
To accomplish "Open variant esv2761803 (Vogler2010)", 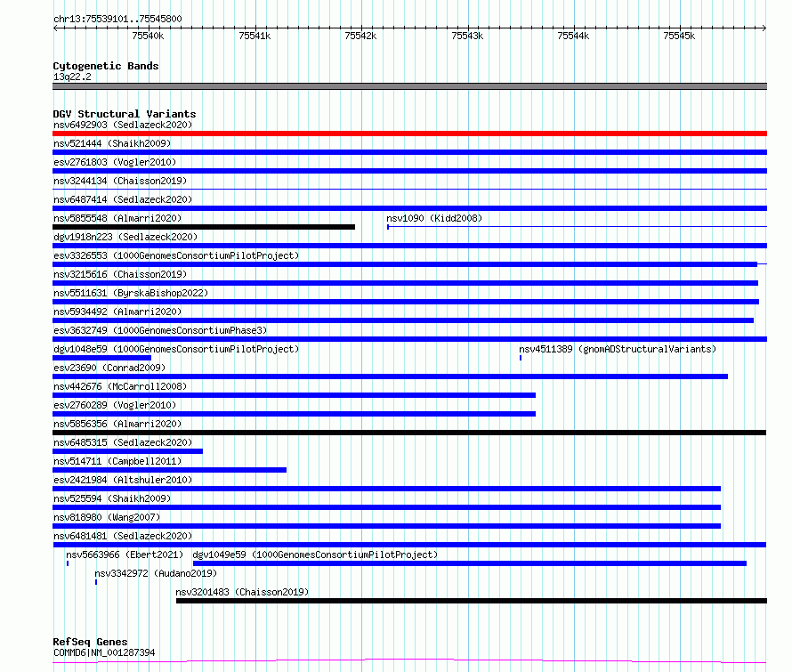I will [115, 162].
